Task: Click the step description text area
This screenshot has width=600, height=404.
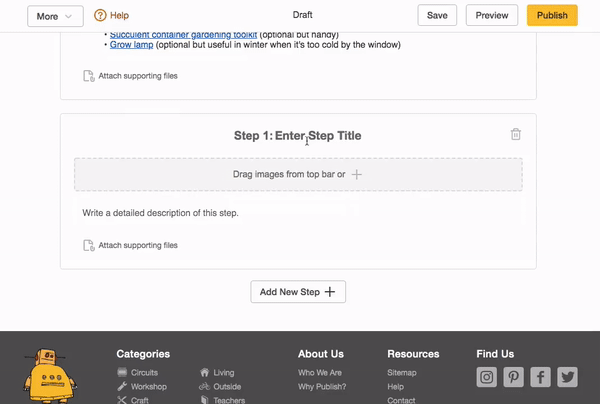Action: pos(298,213)
